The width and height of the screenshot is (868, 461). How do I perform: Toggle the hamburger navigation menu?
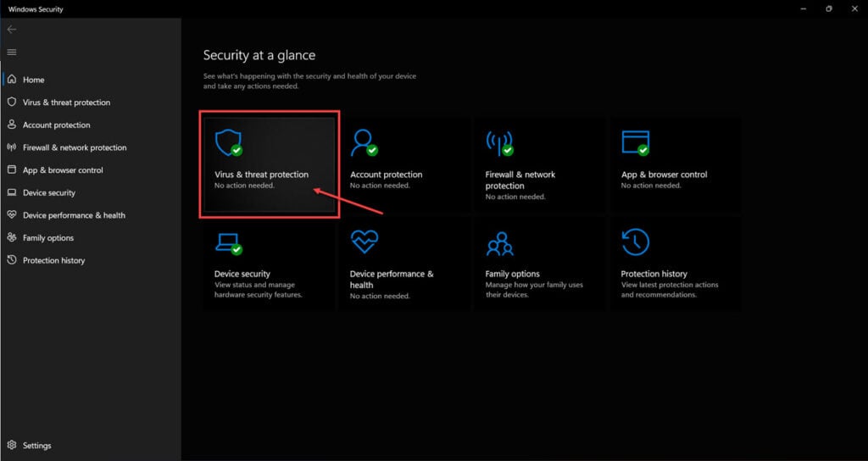pos(12,52)
